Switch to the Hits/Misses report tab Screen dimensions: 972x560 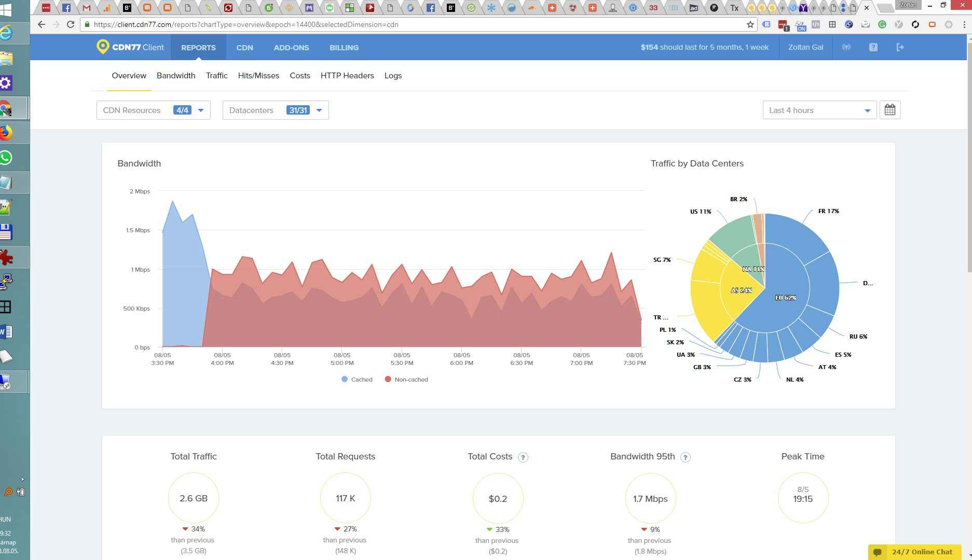tap(258, 76)
